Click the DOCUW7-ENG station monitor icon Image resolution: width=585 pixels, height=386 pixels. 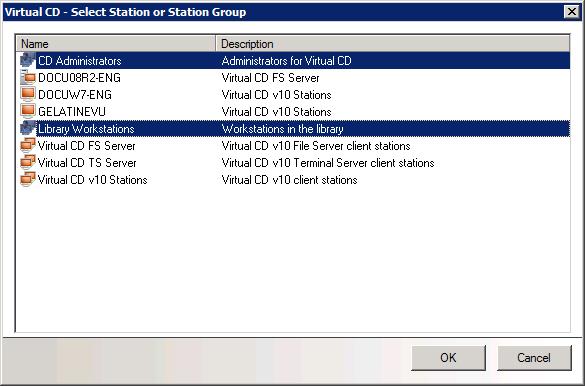click(28, 94)
